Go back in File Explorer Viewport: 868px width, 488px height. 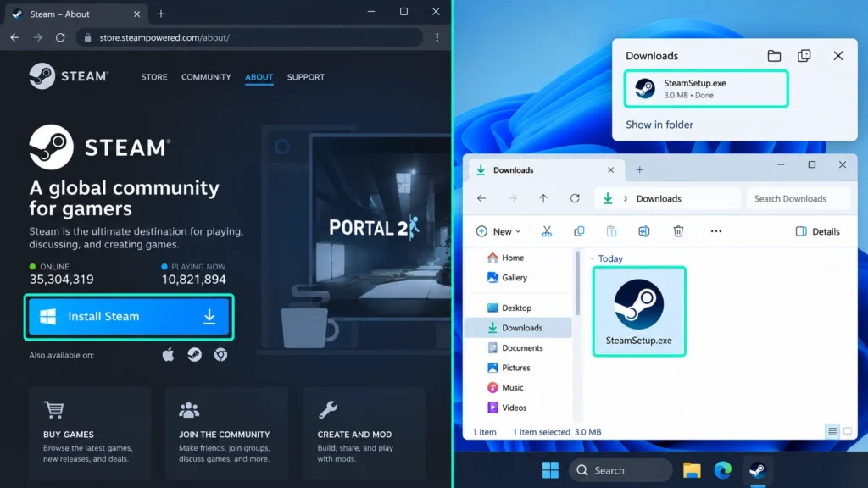point(481,198)
